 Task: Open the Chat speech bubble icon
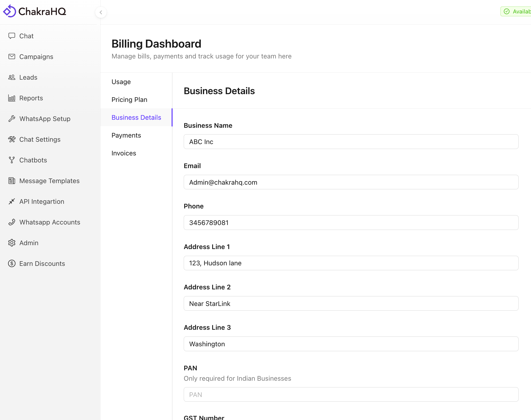[x=12, y=36]
